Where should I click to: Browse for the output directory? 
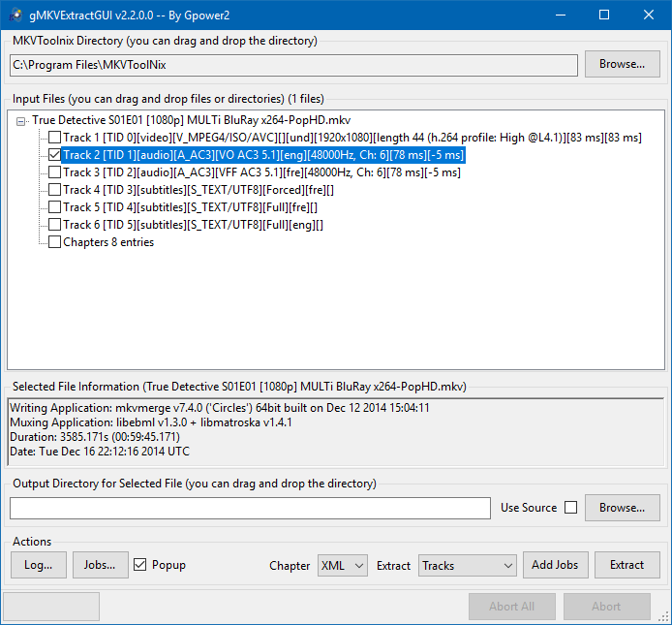click(623, 508)
